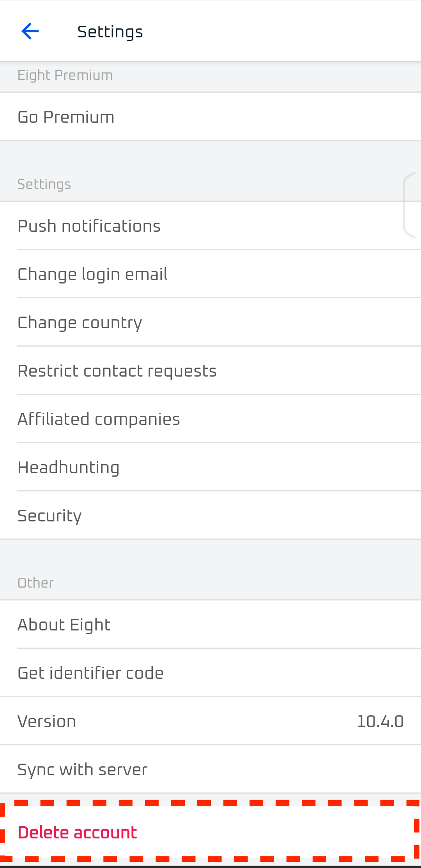Tap the blue back arrow icon

[30, 32]
